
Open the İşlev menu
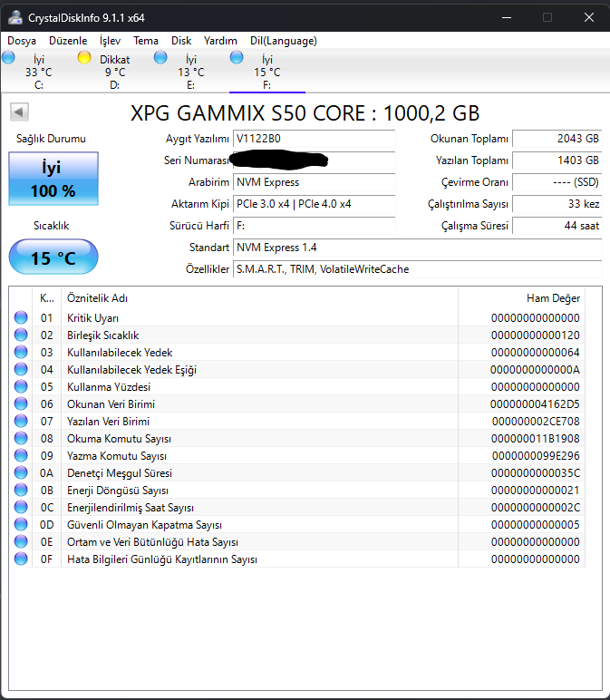pyautogui.click(x=110, y=41)
